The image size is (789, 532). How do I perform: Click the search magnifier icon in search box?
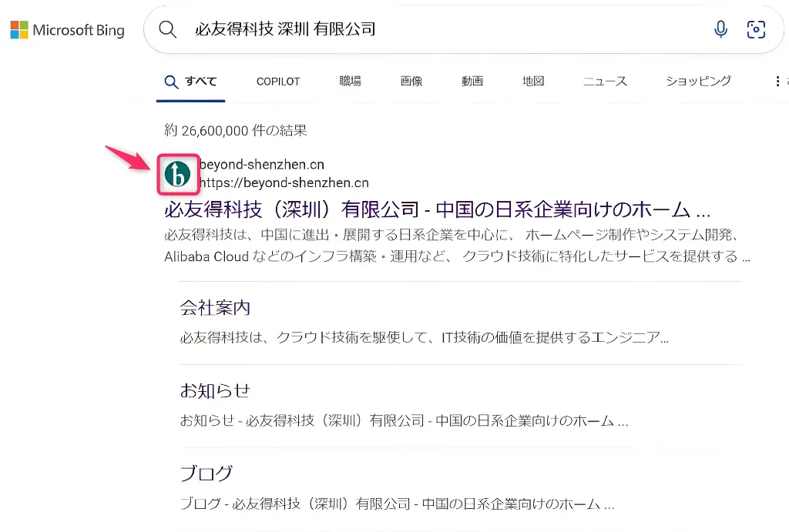coord(167,29)
